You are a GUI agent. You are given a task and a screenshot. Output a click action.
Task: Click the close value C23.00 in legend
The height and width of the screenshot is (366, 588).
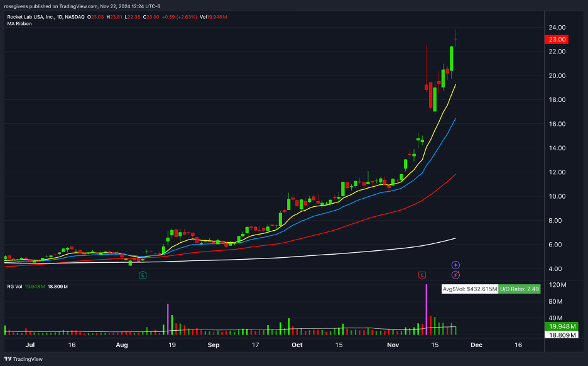tap(151, 17)
